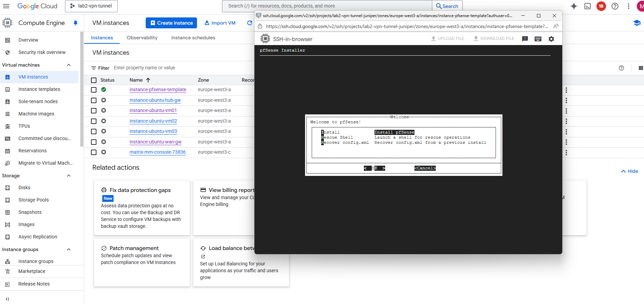Open the main navigation hamburger menu
Screen dimensions: 644x305
[x=6, y=6]
